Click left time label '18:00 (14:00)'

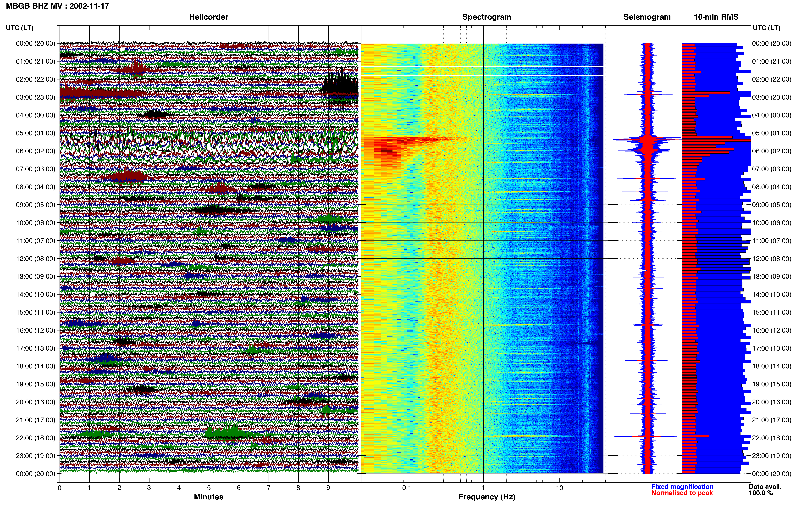pos(36,366)
